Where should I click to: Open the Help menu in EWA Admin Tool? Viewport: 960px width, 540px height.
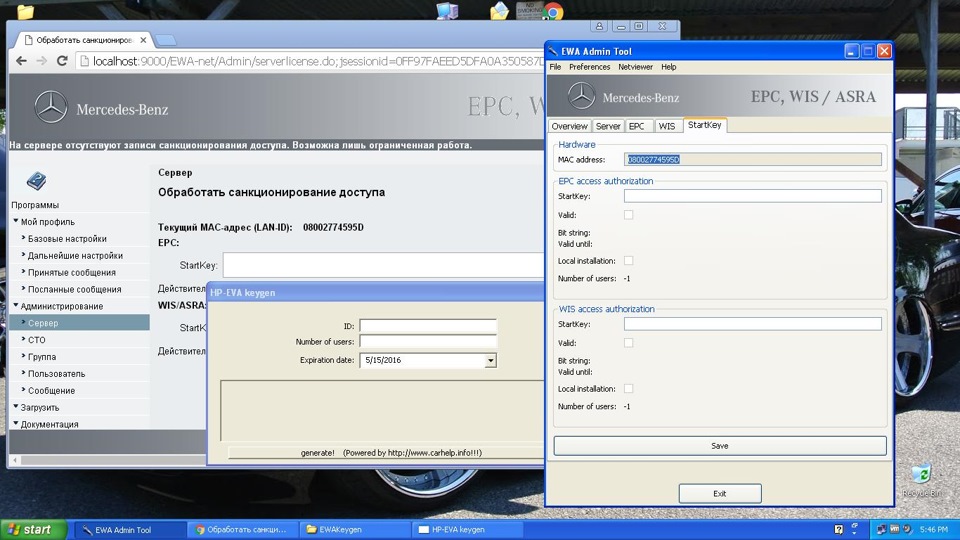click(669, 67)
